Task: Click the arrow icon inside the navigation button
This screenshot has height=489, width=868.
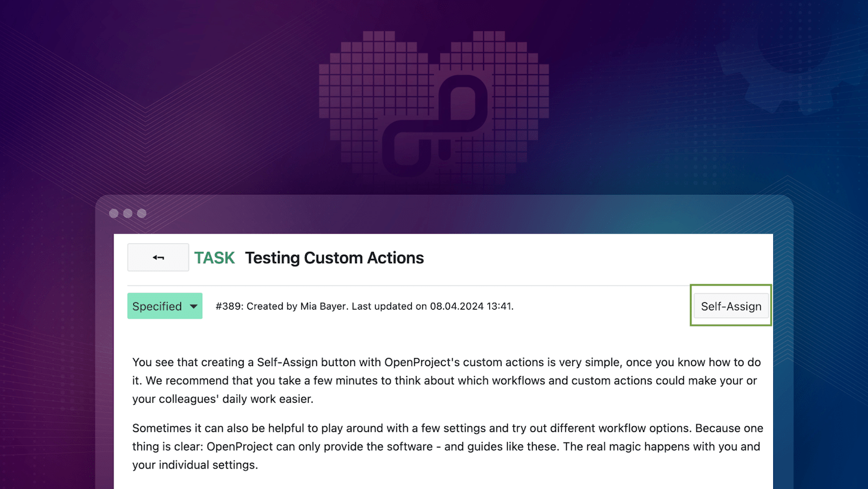Action: point(158,257)
